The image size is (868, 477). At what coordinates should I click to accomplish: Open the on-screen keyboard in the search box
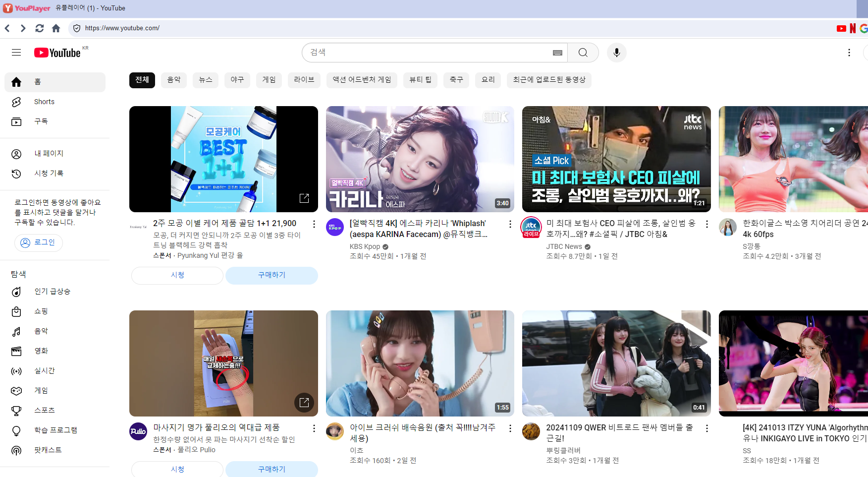point(557,53)
